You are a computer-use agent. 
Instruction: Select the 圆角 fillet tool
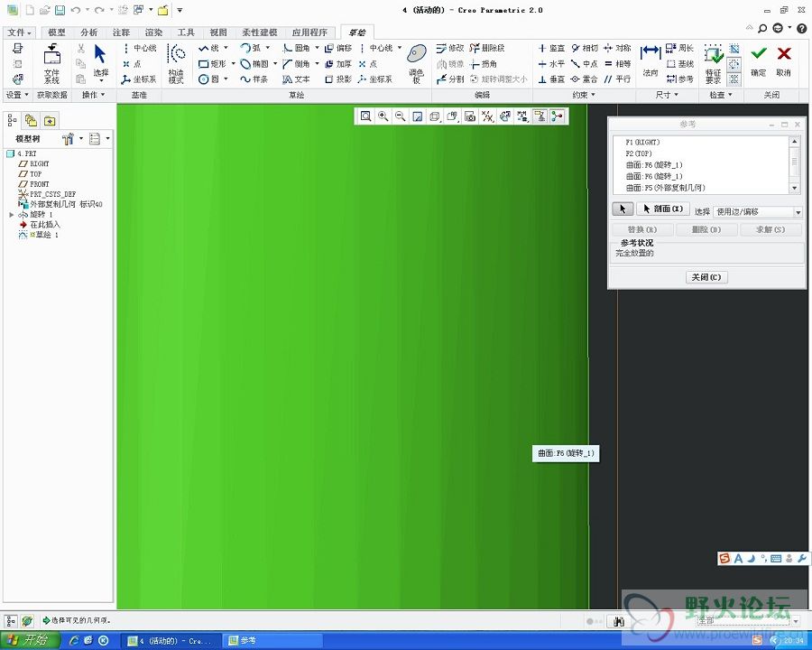[x=296, y=48]
